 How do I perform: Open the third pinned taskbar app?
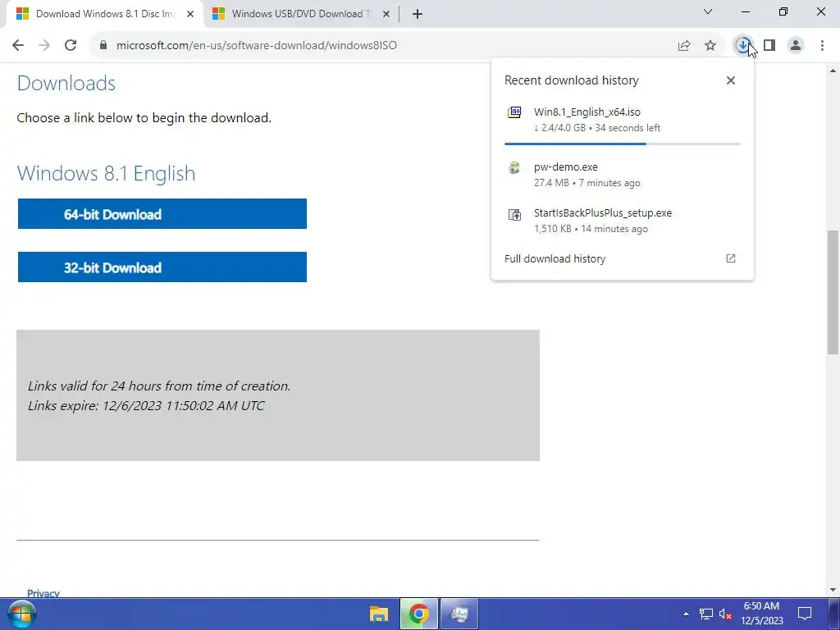[459, 614]
